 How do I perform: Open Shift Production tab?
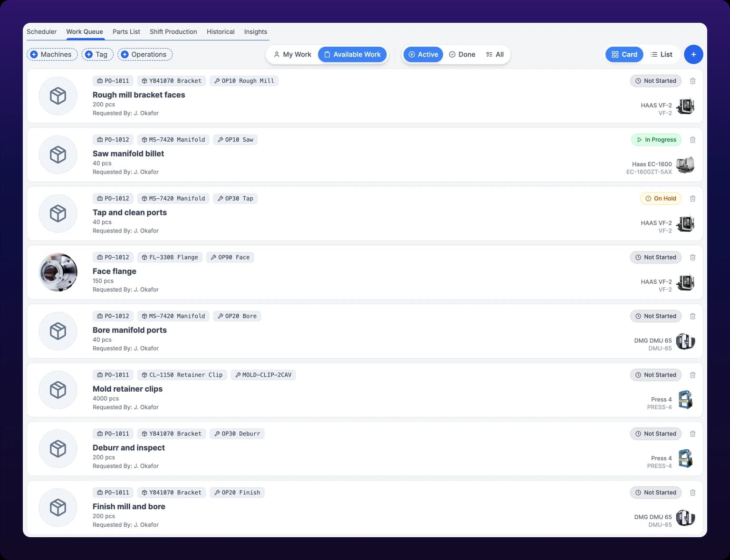tap(173, 32)
